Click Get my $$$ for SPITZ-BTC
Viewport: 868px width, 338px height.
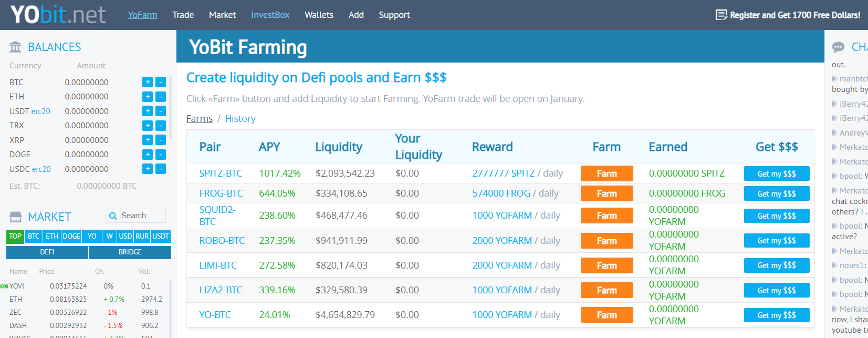tap(777, 173)
